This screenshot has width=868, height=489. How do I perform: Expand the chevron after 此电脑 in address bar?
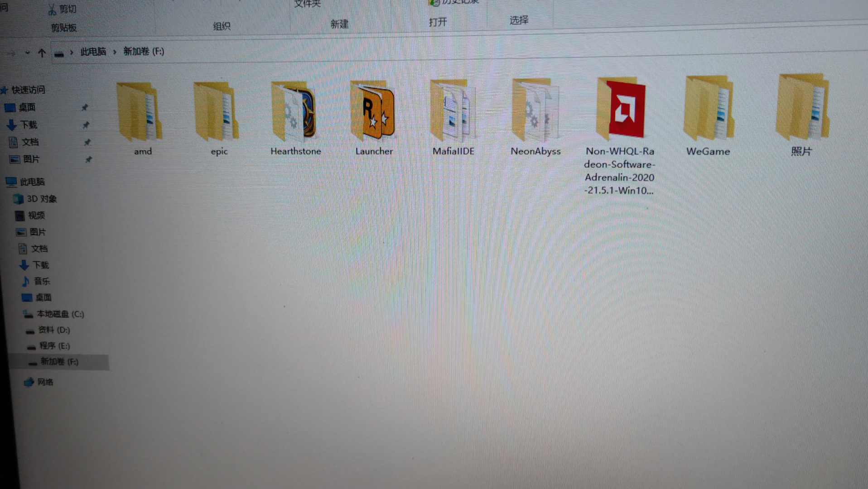point(115,52)
